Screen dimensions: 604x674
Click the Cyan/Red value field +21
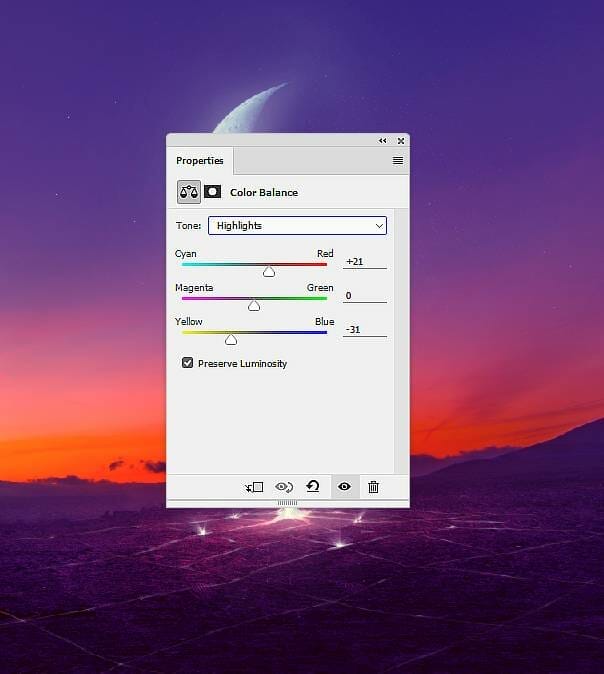pos(365,261)
